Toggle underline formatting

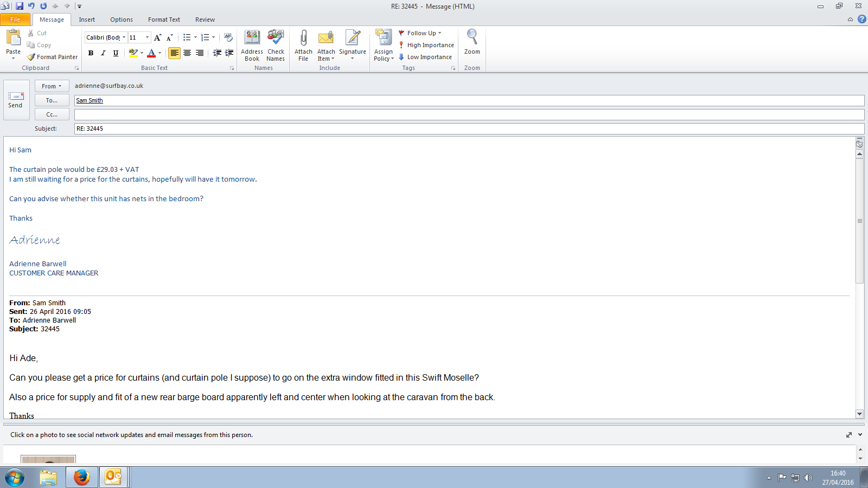point(116,53)
